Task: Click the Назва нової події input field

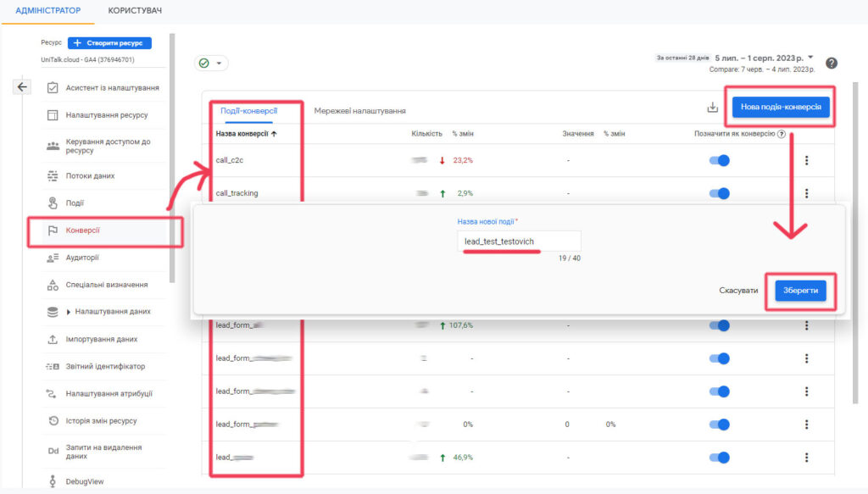Action: click(518, 241)
